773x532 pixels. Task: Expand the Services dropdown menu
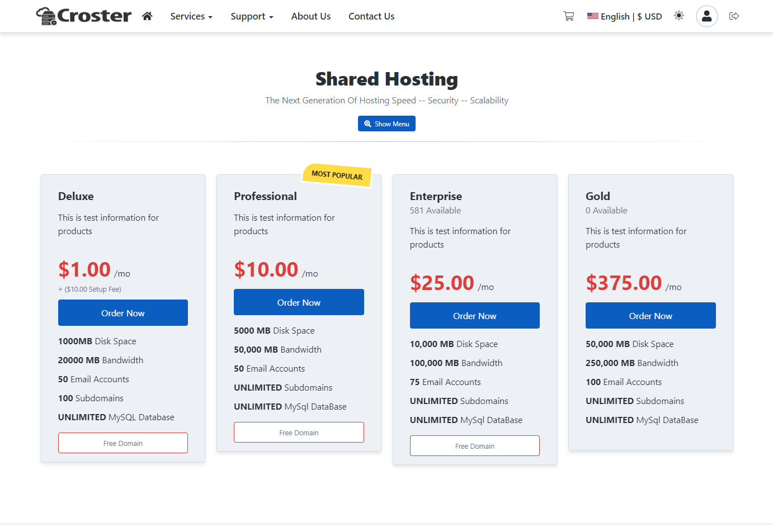[191, 16]
